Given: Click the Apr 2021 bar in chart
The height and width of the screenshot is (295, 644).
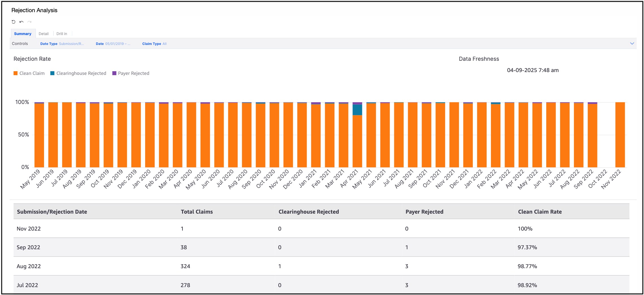Looking at the screenshot, I should click(x=357, y=135).
